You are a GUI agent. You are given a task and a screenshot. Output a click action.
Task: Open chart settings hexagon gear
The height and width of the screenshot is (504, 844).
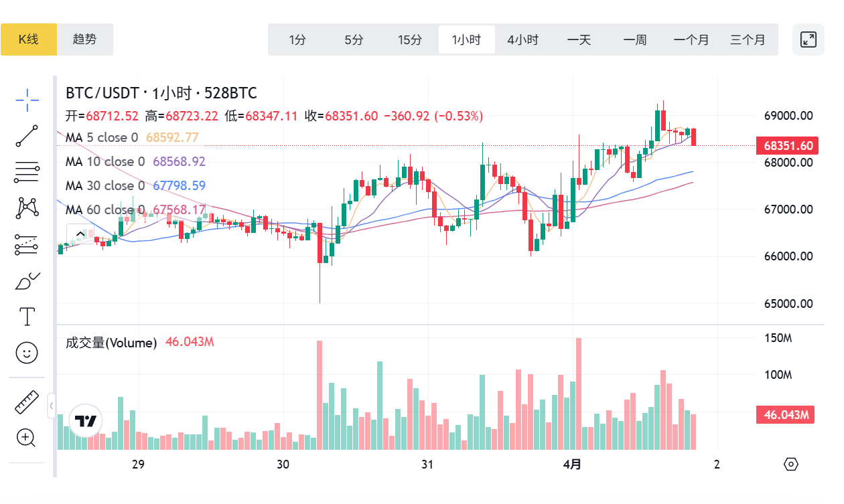point(792,464)
